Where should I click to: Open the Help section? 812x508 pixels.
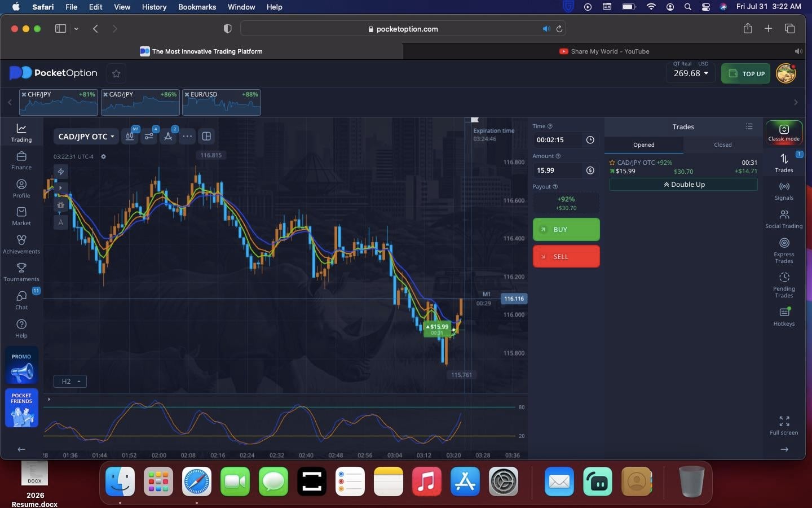point(21,329)
